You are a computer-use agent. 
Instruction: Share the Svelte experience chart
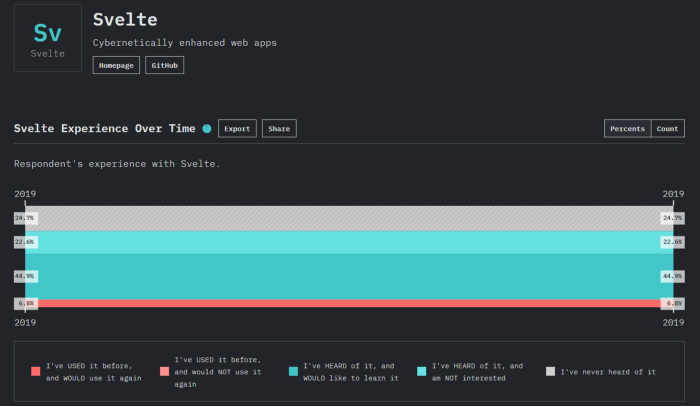point(279,129)
